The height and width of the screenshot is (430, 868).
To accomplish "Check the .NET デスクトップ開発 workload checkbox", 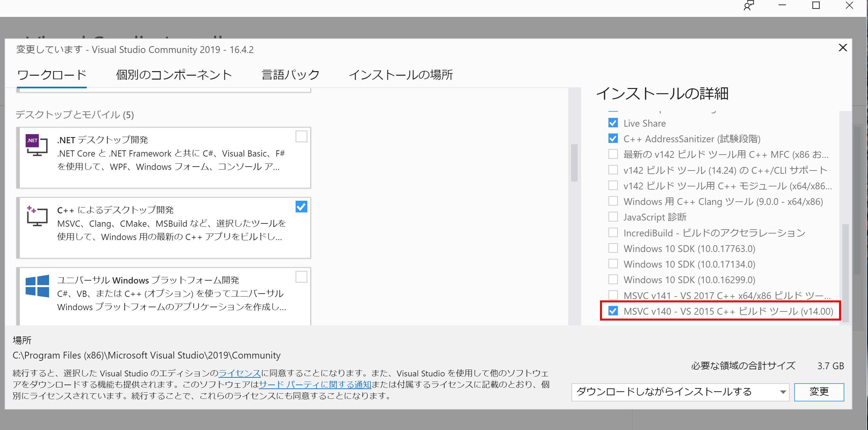I will pos(301,136).
